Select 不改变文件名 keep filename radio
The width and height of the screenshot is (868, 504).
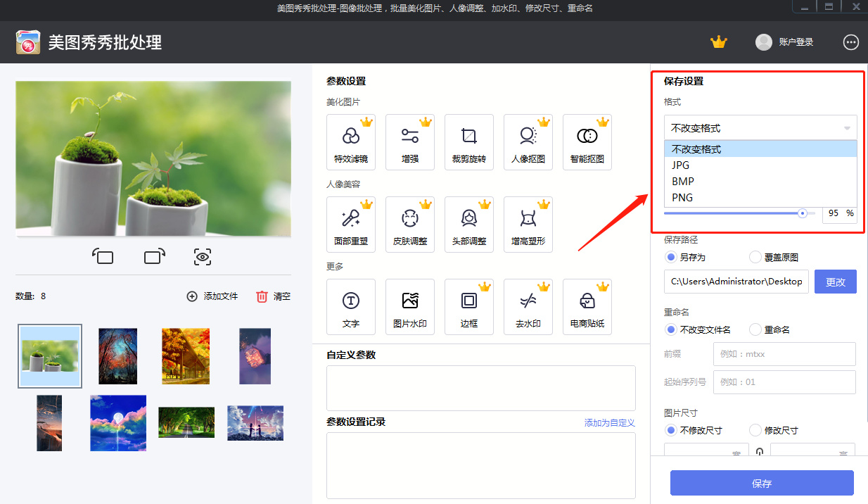(670, 329)
